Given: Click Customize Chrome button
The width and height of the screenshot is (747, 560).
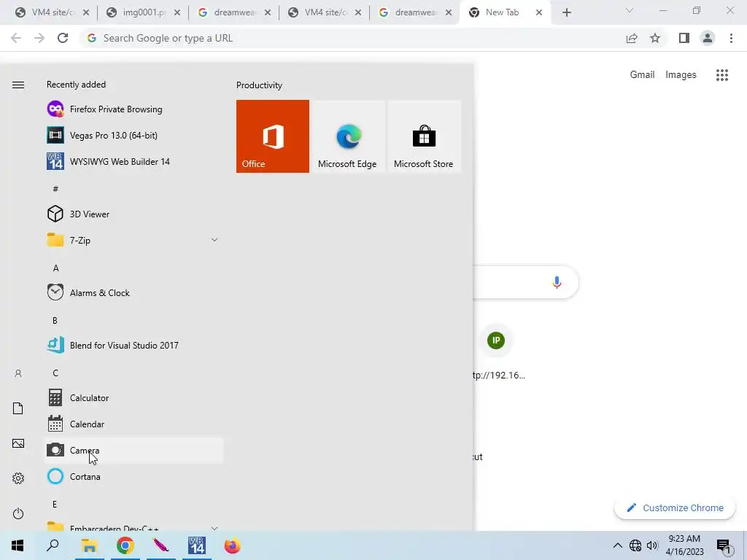Looking at the screenshot, I should click(x=675, y=508).
